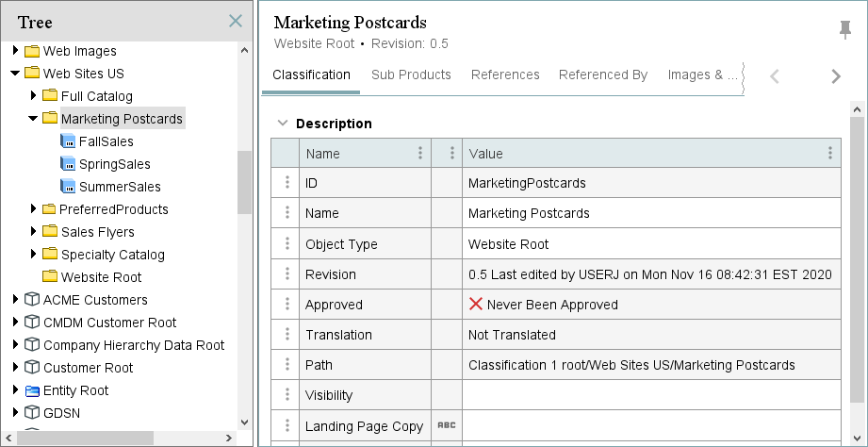This screenshot has width=868, height=447.
Task: Expand the Full Catalog folder
Action: tap(33, 96)
